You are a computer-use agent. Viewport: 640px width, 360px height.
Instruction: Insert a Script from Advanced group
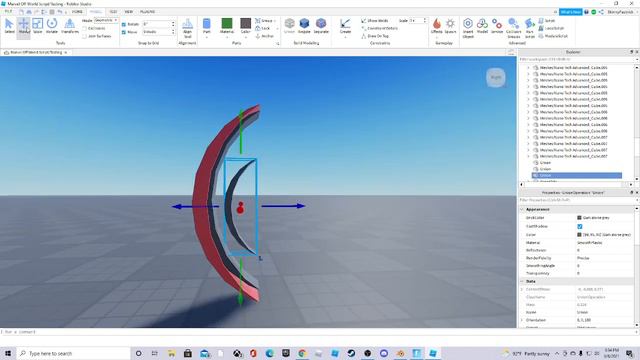[547, 20]
